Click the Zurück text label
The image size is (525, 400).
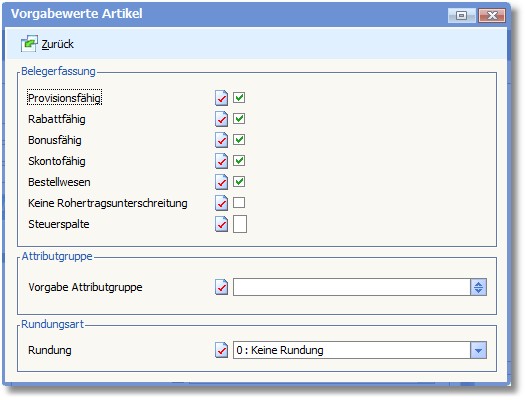[x=58, y=44]
